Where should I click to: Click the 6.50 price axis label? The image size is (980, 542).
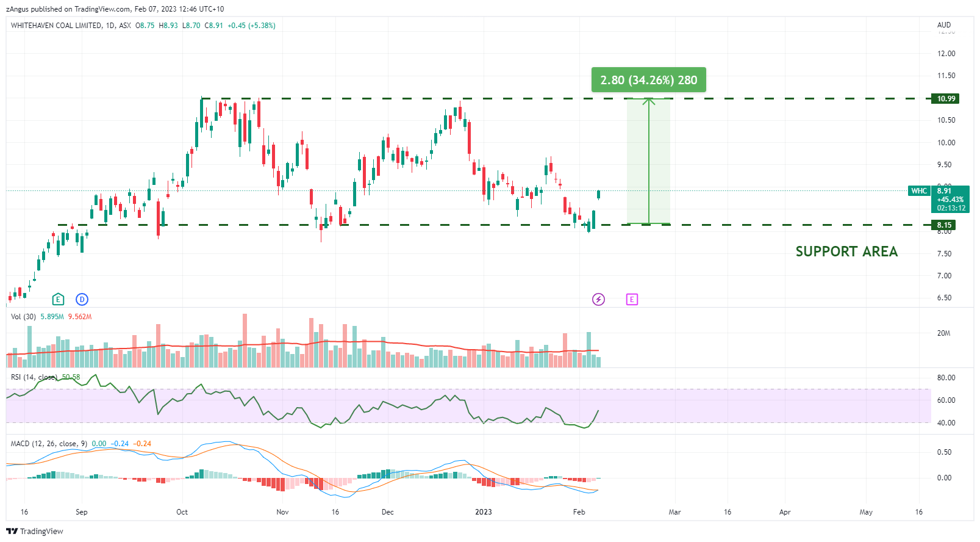point(945,298)
